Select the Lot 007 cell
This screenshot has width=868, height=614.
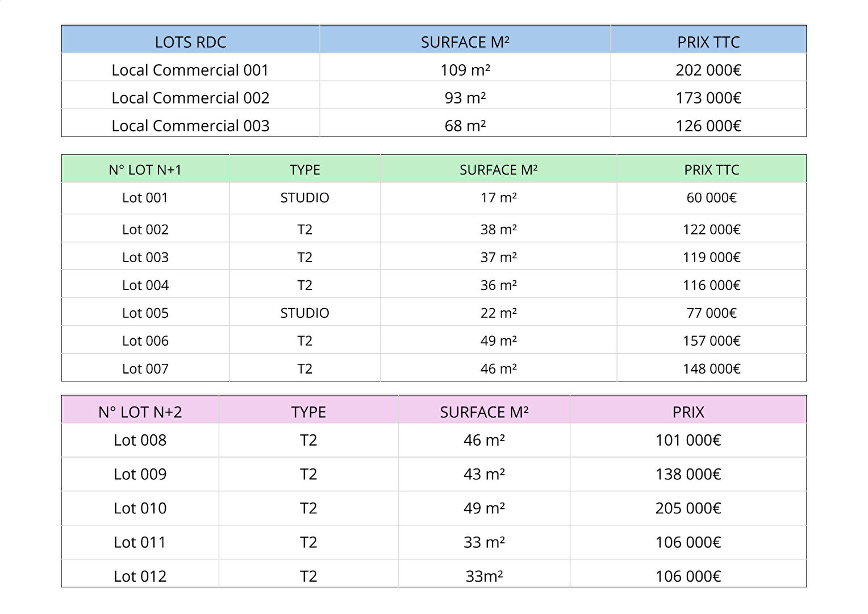145,369
